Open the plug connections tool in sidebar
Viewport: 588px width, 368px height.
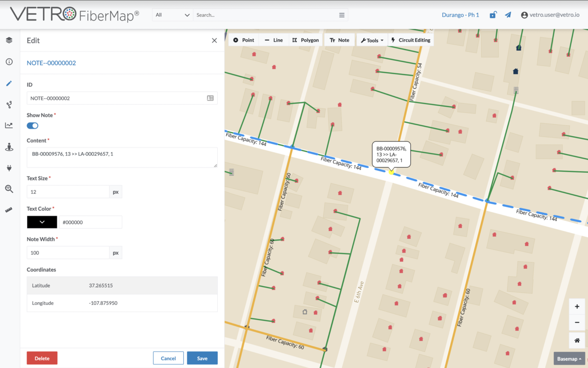point(9,168)
